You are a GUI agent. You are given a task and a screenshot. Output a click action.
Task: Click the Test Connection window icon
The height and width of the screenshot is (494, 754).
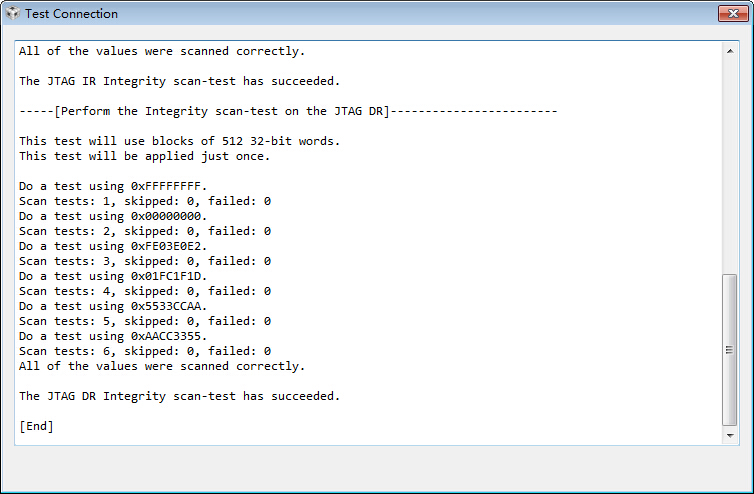point(13,14)
